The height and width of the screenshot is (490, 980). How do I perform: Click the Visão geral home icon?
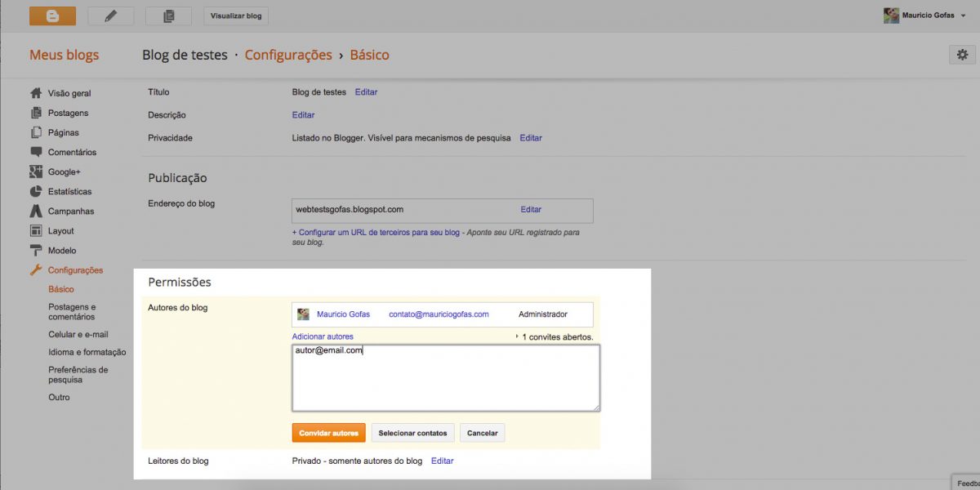pos(36,93)
